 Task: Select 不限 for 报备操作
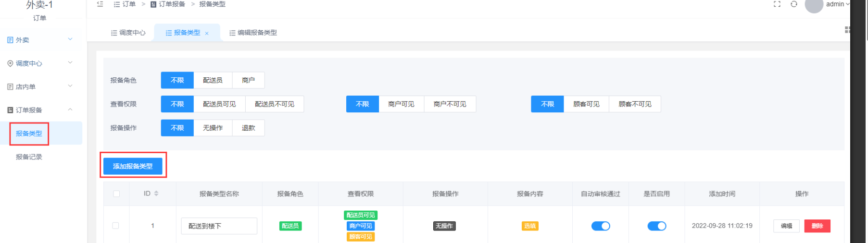tap(177, 128)
